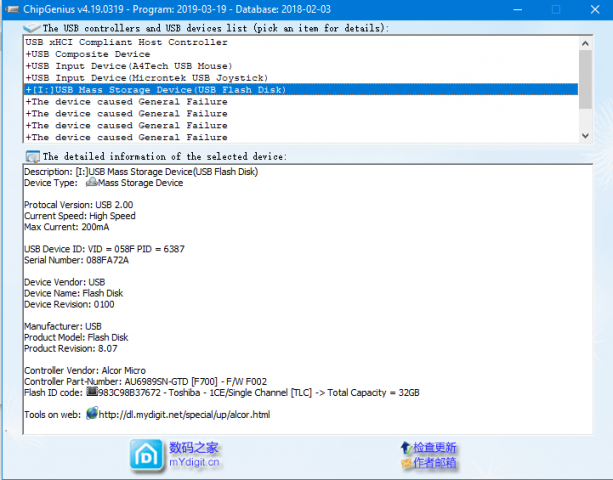The width and height of the screenshot is (613, 480).
Task: Click the Device Name: Flash Disk line
Action: [x=73, y=293]
